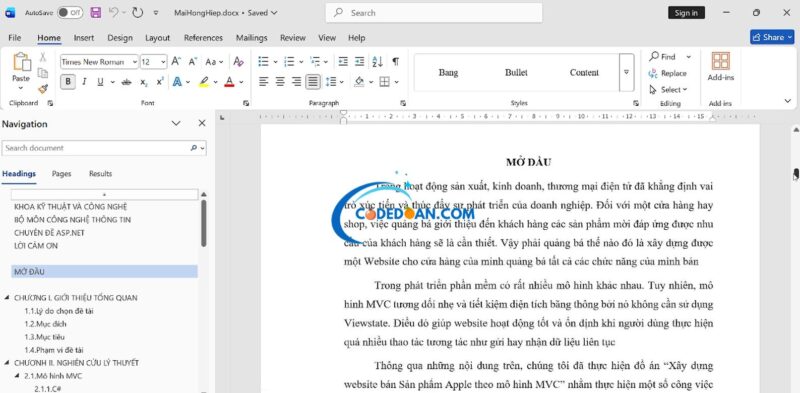Click the Save icon in title bar
800x393 pixels.
95,13
